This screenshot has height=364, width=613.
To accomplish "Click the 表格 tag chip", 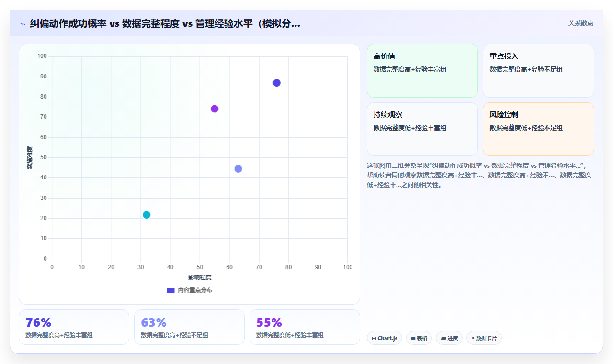I will pos(419,338).
